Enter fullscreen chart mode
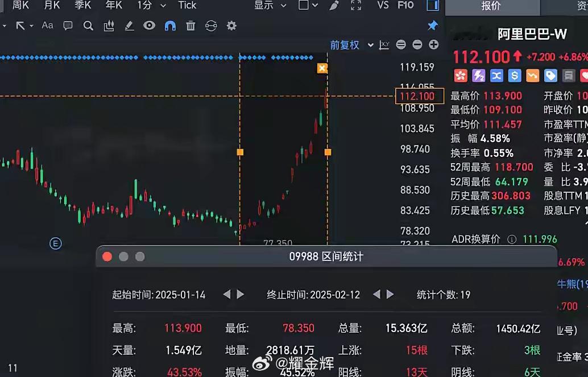The width and height of the screenshot is (588, 377). [356, 5]
